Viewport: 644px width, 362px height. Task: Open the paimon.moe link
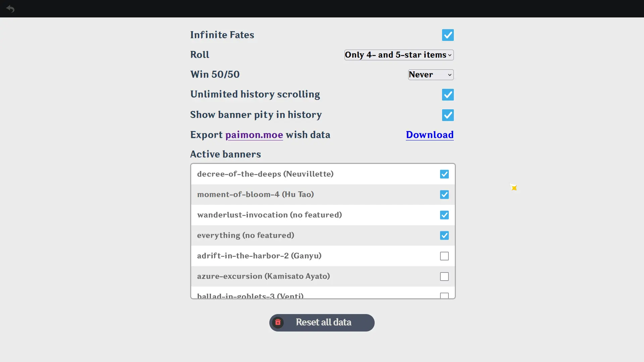point(254,135)
